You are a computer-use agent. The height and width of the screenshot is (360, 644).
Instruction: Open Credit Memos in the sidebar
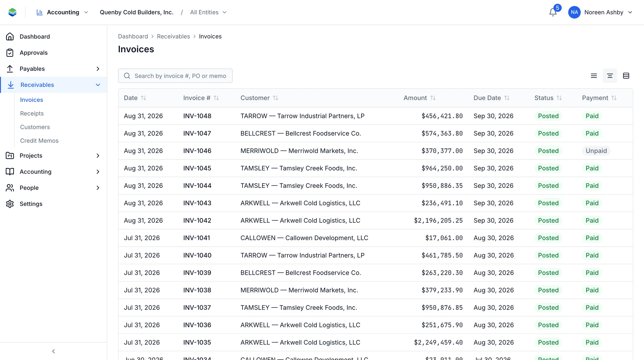[39, 141]
